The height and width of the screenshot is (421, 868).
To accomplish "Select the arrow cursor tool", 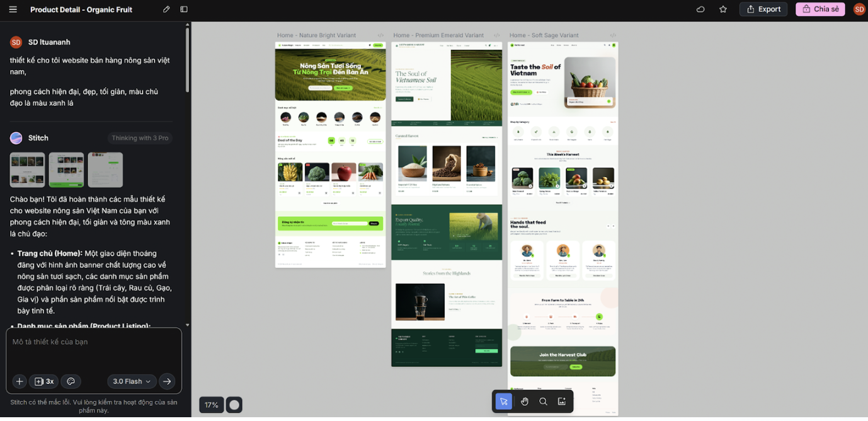I will (503, 401).
